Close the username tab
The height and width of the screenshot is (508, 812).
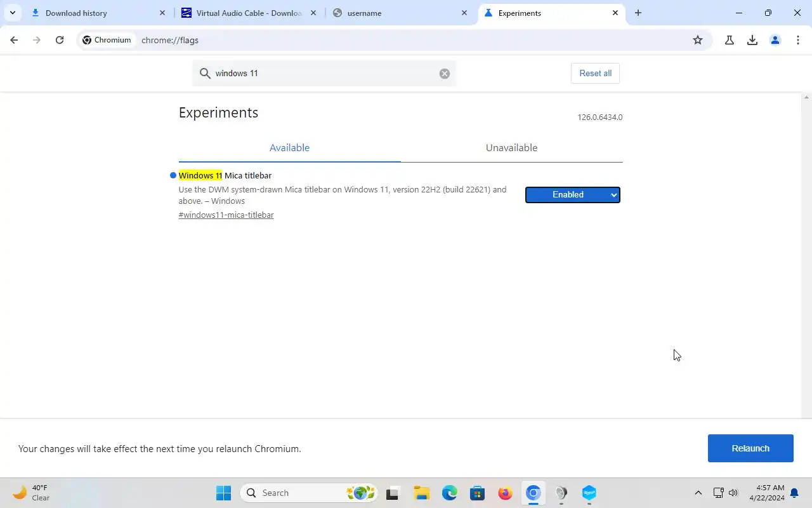tap(464, 13)
